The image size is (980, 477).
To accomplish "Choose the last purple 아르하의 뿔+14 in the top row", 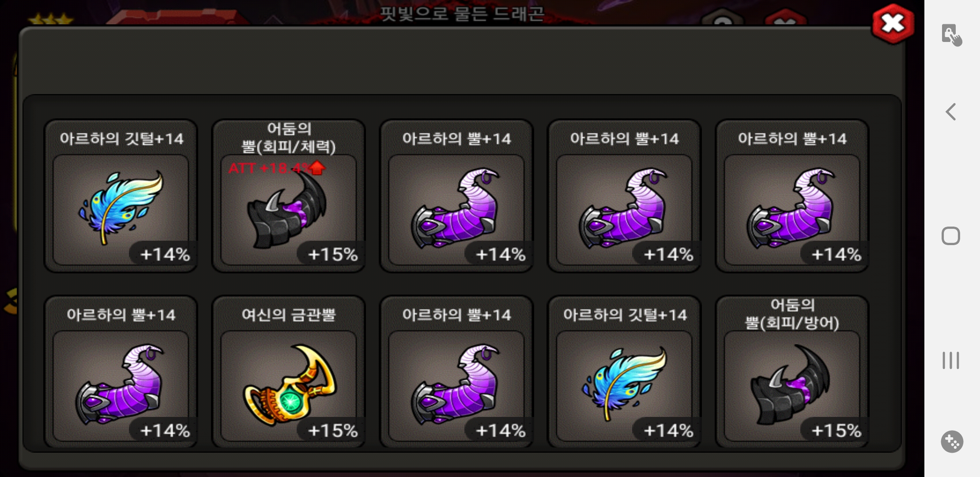I will coord(792,196).
